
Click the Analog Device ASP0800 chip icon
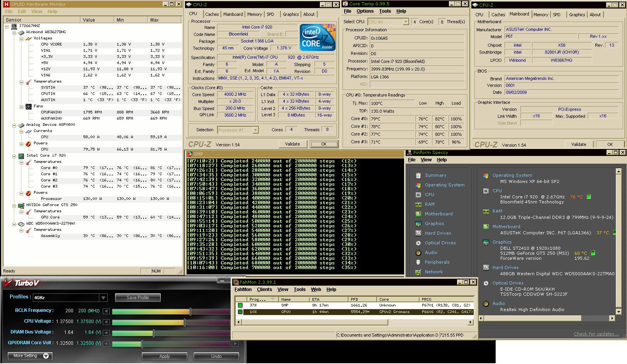coord(22,125)
